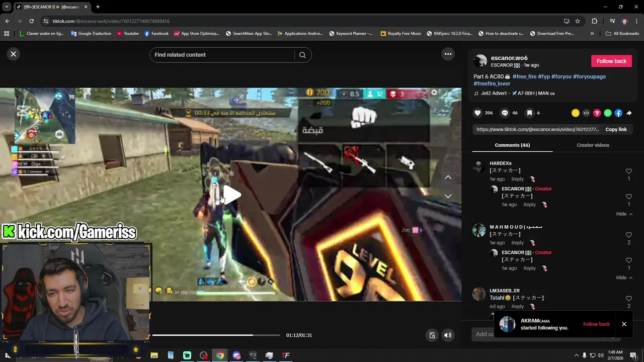
Task: Hide replies under M A H M O U D's comment
Action: tap(624, 278)
